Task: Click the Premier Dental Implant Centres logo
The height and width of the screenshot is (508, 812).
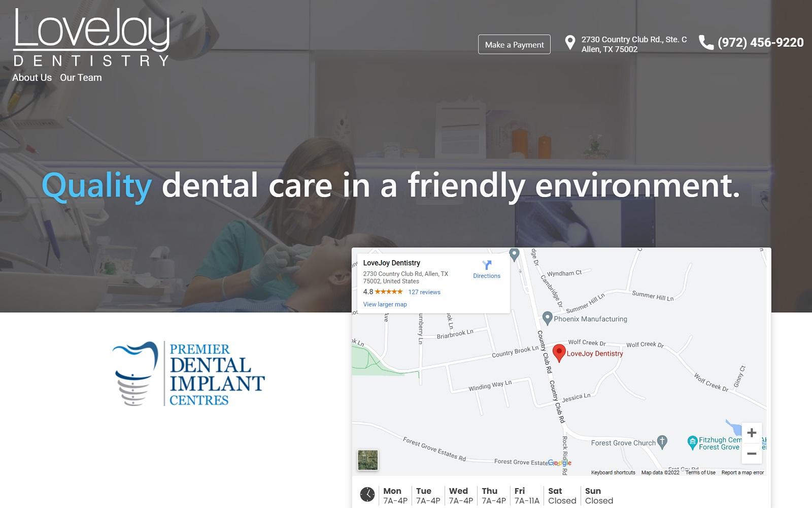Action: pos(188,373)
